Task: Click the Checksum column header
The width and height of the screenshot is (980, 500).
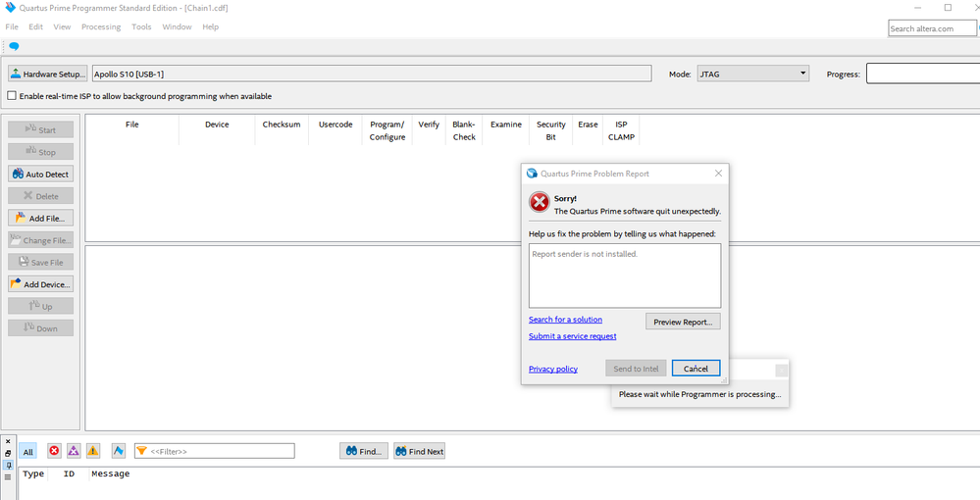Action: (x=282, y=130)
